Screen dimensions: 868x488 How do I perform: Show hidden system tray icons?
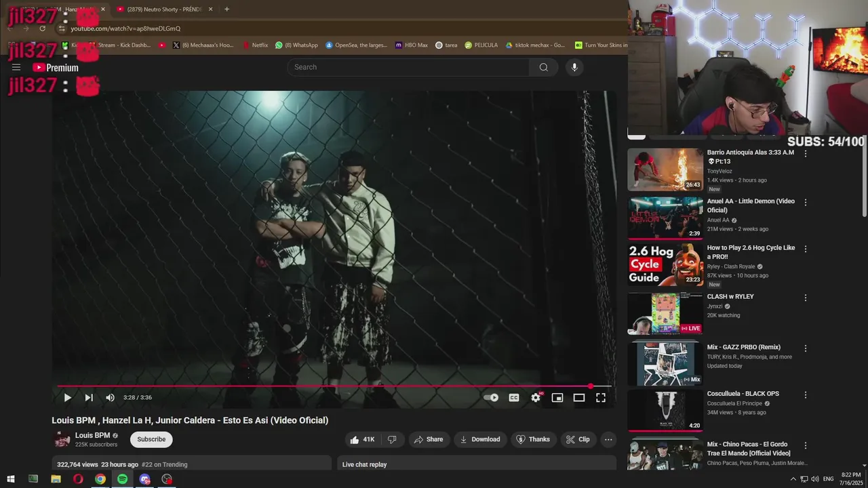coord(793,479)
